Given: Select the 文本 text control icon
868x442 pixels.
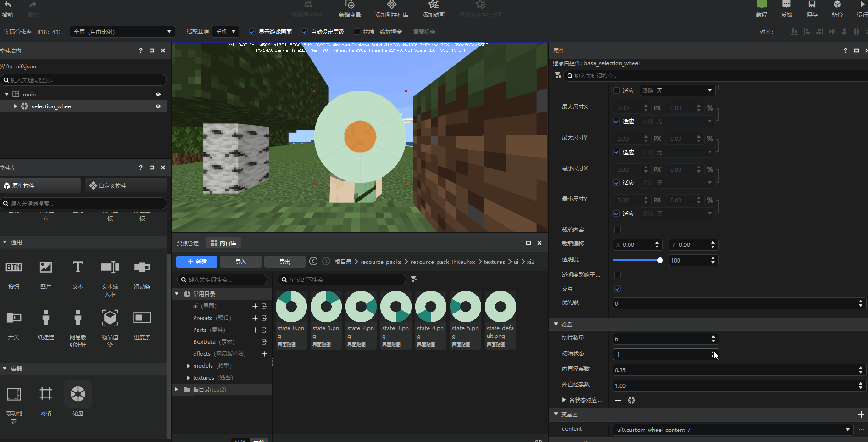Looking at the screenshot, I should (78, 267).
